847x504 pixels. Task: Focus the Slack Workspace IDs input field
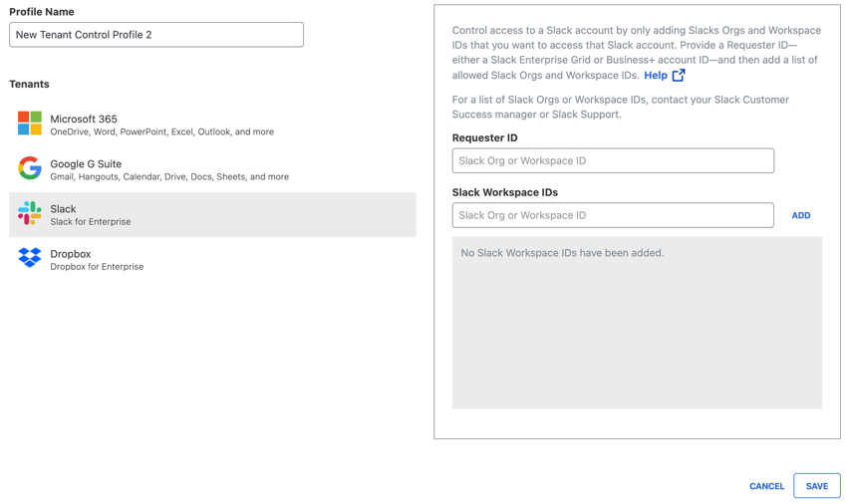tap(613, 215)
